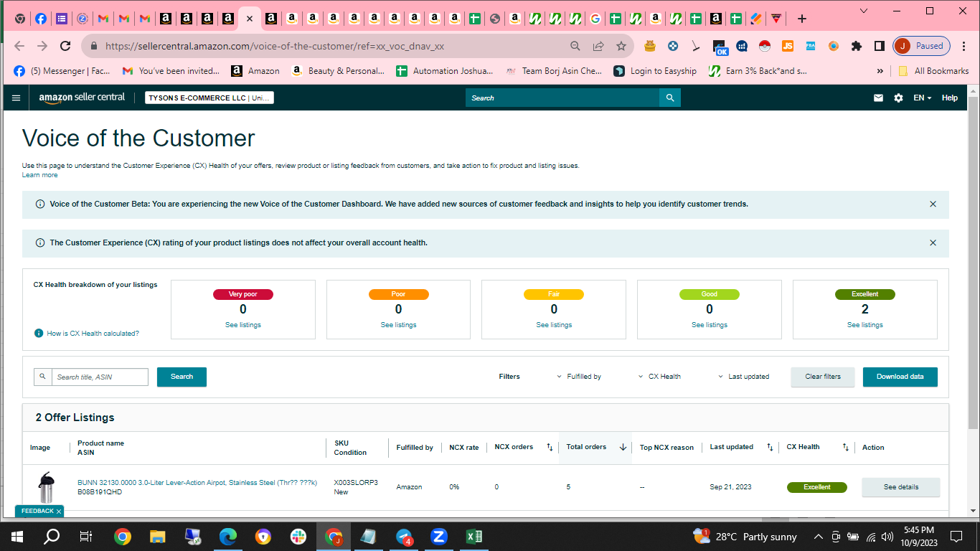
Task: Click the info icon beside CX Health calculated
Action: (39, 333)
